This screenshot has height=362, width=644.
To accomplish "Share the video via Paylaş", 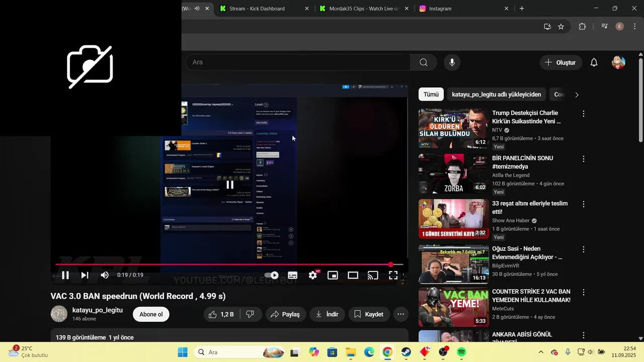I will pyautogui.click(x=285, y=314).
